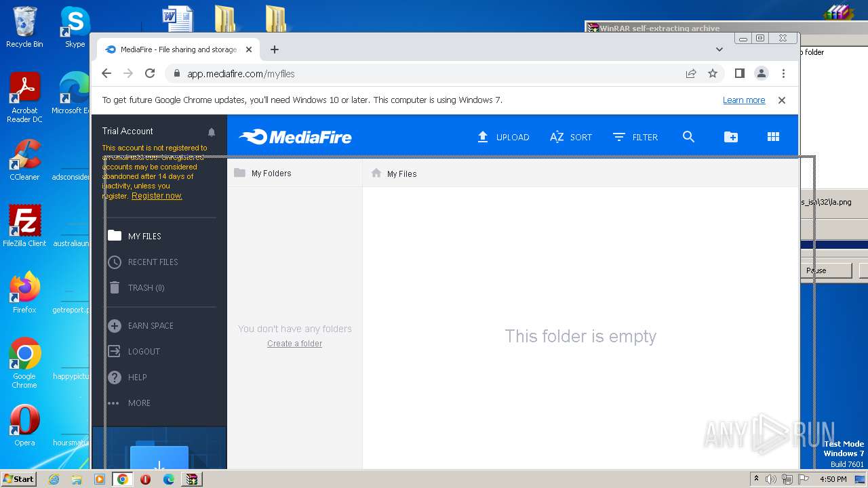Reload the MediaFire page
The image size is (868, 488).
click(150, 73)
